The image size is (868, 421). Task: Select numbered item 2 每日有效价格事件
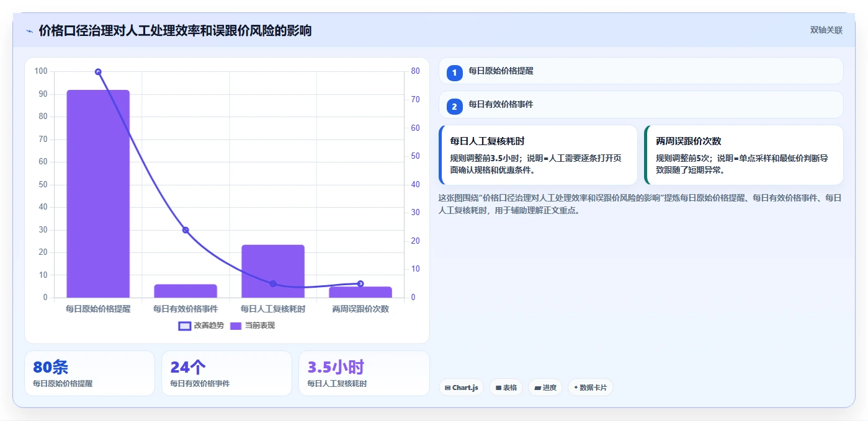click(641, 105)
